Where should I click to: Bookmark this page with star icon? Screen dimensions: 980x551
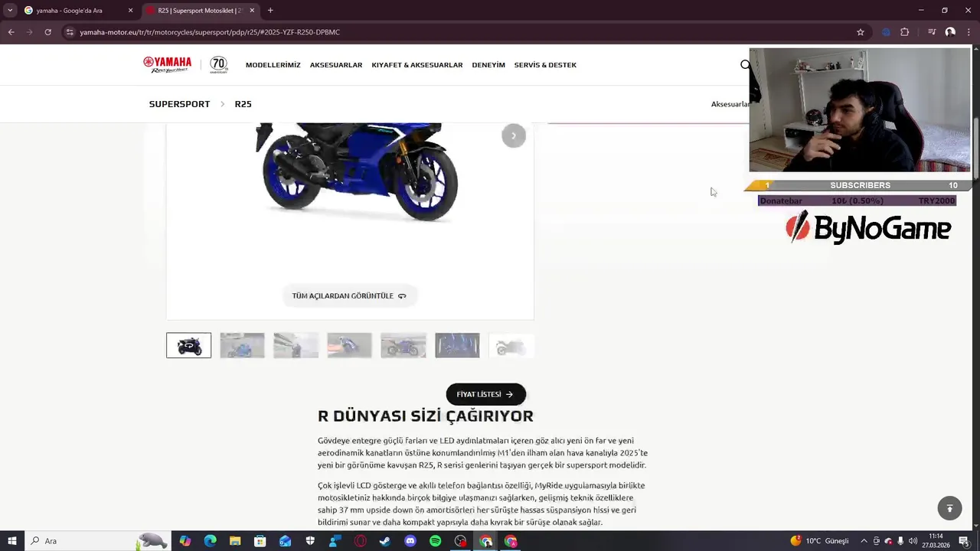(861, 32)
